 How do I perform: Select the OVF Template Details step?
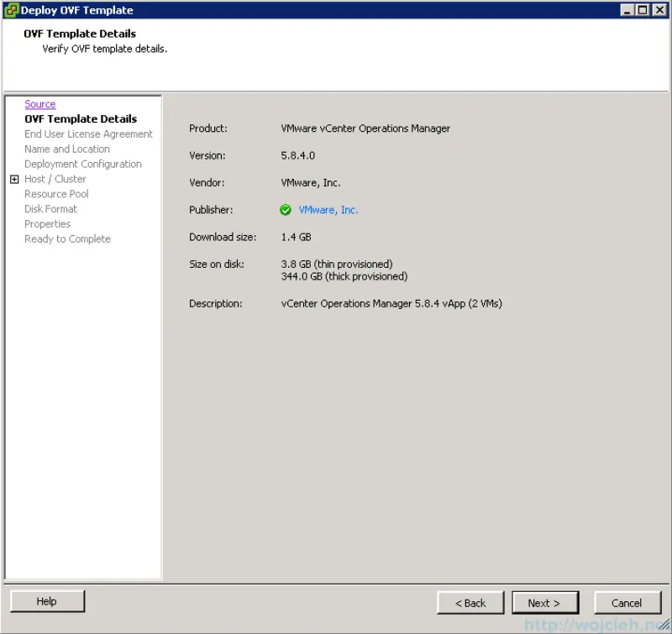click(80, 118)
